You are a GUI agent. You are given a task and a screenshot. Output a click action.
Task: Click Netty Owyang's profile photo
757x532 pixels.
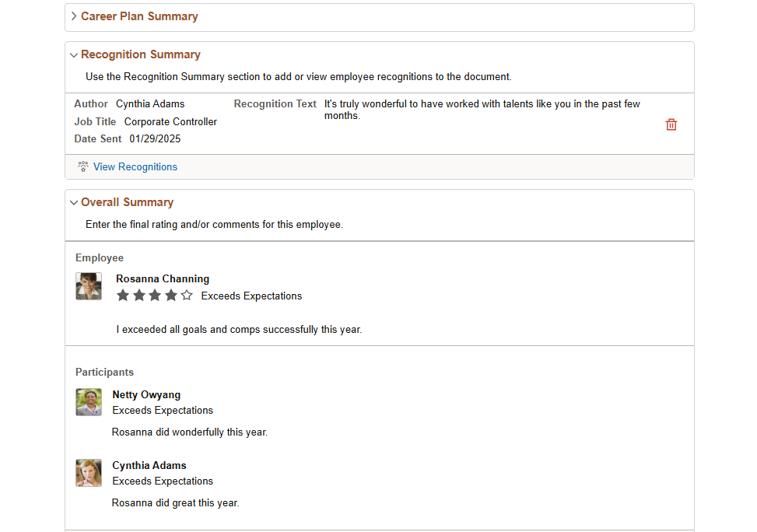click(89, 402)
